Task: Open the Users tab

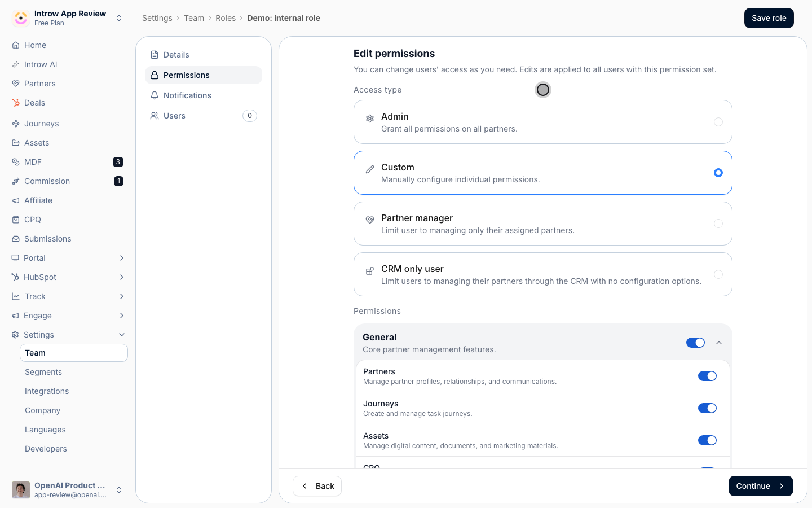Action: 204,116
